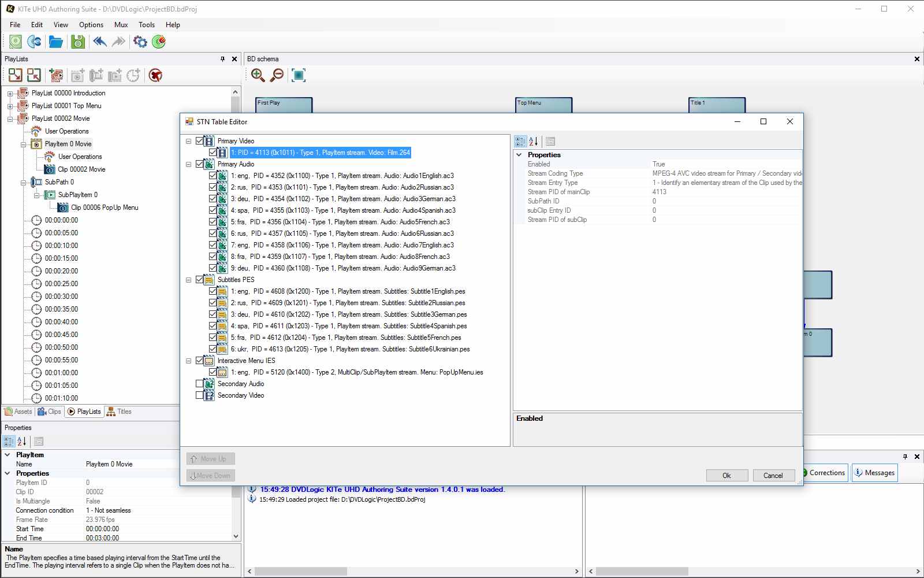Screen dimensions: 924x578
Task: Collapse the Subtitles PES tree node
Action: coord(188,280)
